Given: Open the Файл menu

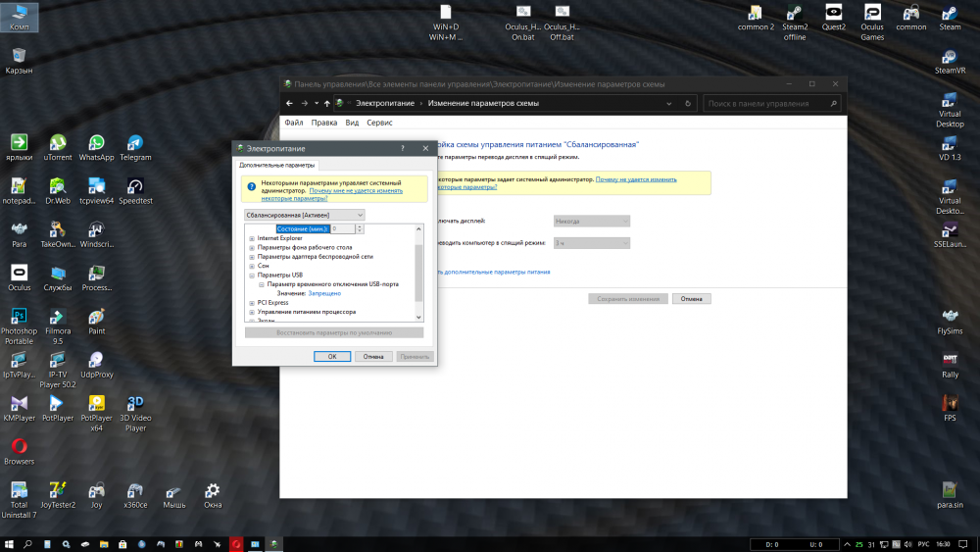Looking at the screenshot, I should [293, 123].
